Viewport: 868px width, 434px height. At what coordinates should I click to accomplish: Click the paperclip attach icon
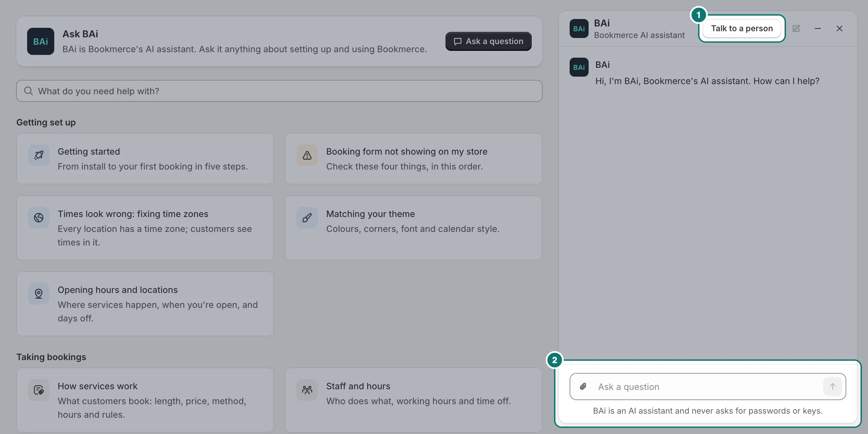pyautogui.click(x=583, y=387)
